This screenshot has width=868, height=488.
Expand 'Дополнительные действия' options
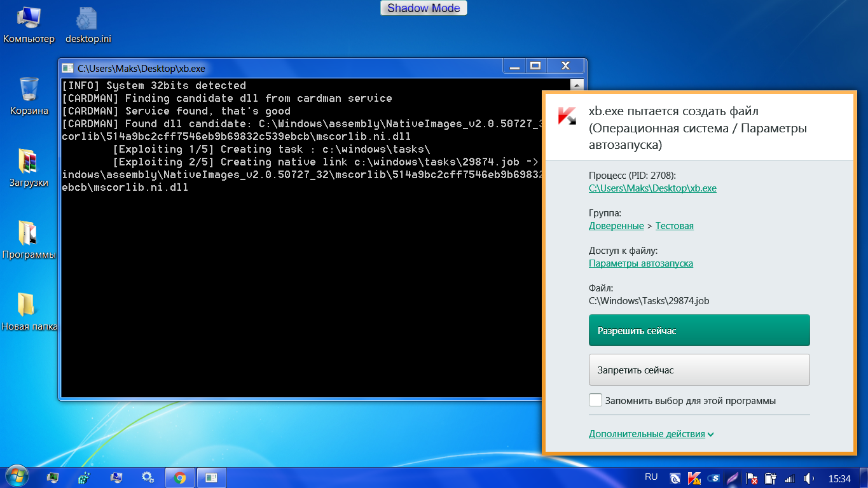pyautogui.click(x=651, y=434)
